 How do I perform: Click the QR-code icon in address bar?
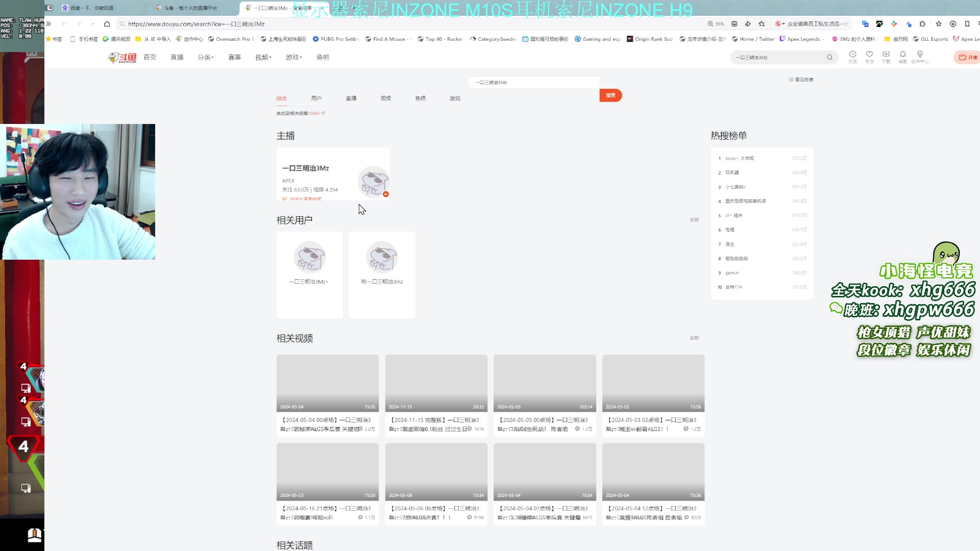734,24
